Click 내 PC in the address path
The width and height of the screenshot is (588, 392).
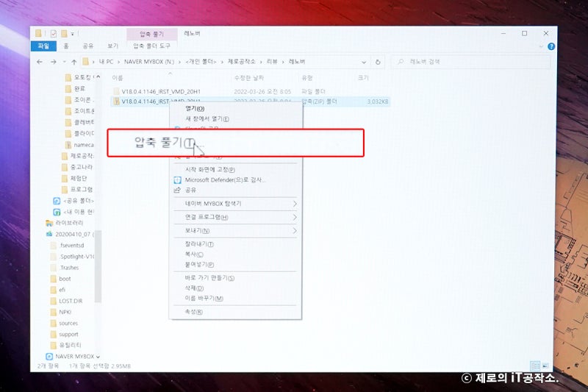pyautogui.click(x=106, y=62)
